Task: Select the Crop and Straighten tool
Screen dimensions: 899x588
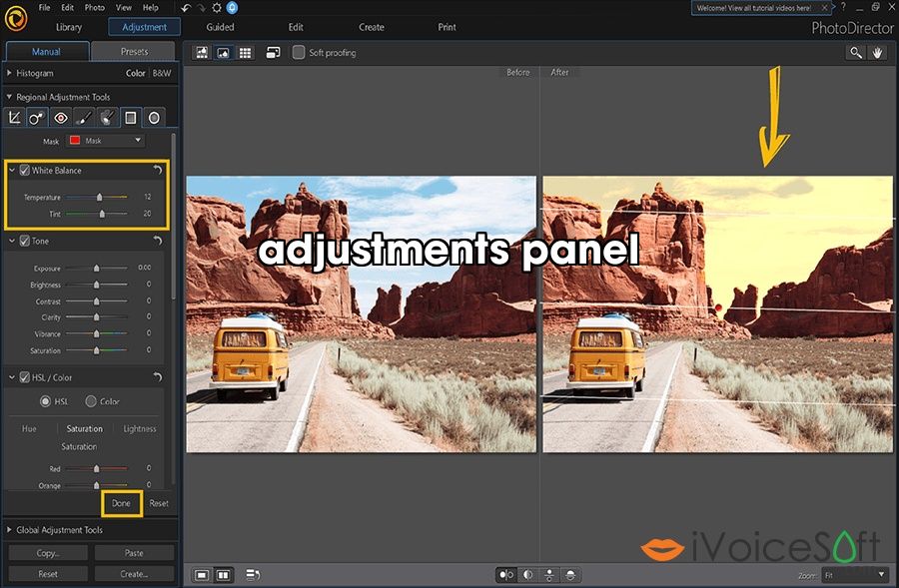Action: coord(15,118)
